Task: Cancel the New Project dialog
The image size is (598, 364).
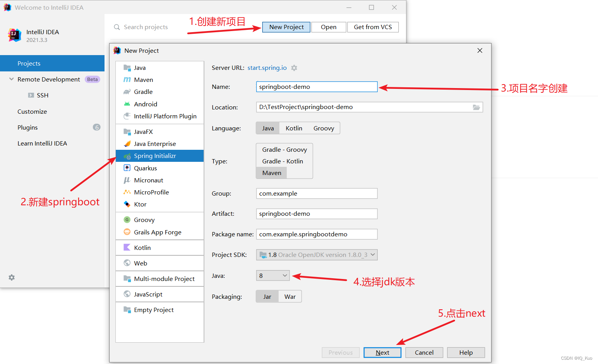Action: point(424,352)
